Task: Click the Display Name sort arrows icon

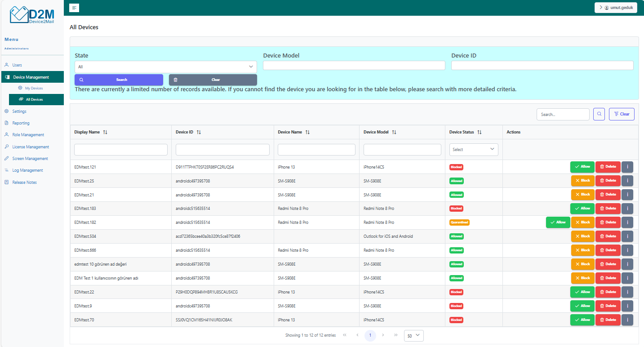Action: point(105,132)
